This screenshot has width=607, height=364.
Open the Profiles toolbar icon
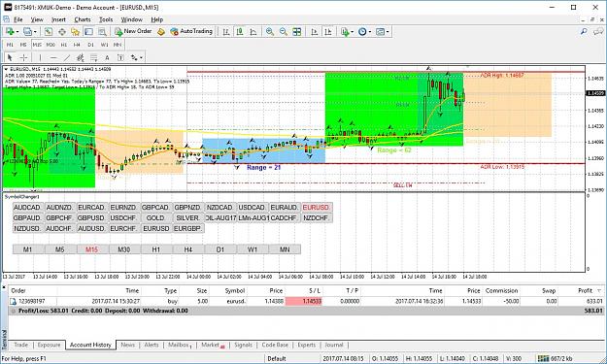tap(27, 32)
